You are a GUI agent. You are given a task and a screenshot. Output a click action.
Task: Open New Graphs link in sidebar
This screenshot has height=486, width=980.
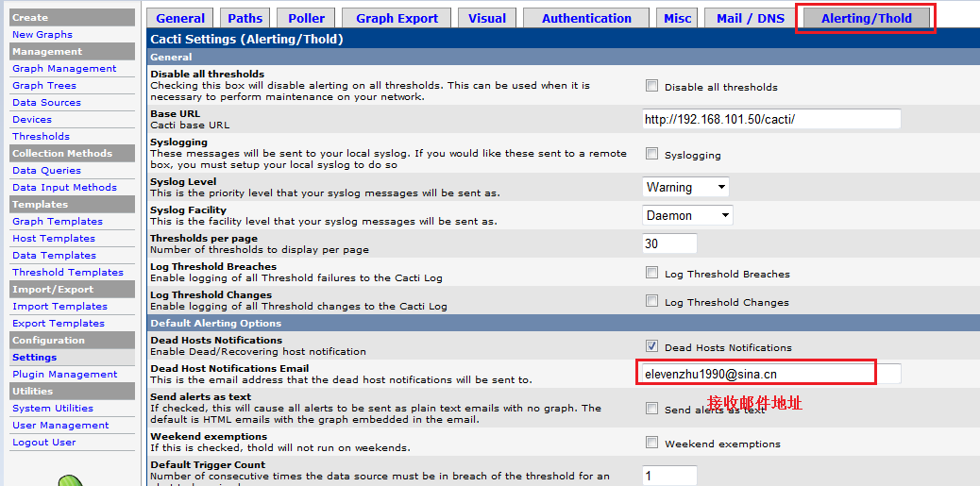42,34
